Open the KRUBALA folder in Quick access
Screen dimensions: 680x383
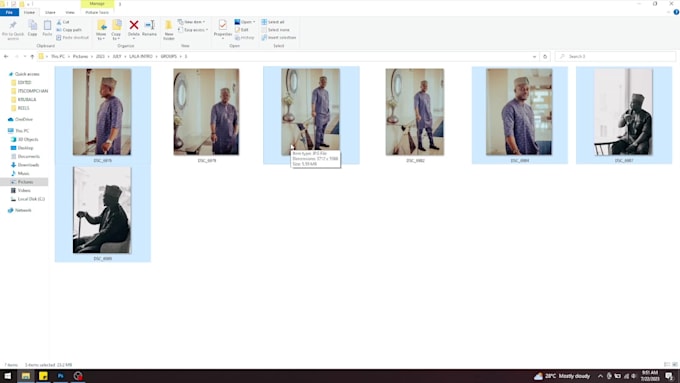pos(27,99)
